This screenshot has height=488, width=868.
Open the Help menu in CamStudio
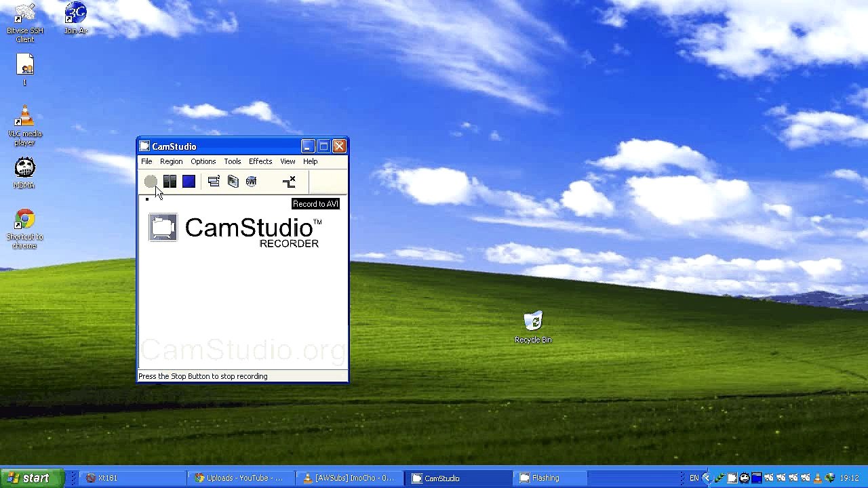tap(310, 161)
